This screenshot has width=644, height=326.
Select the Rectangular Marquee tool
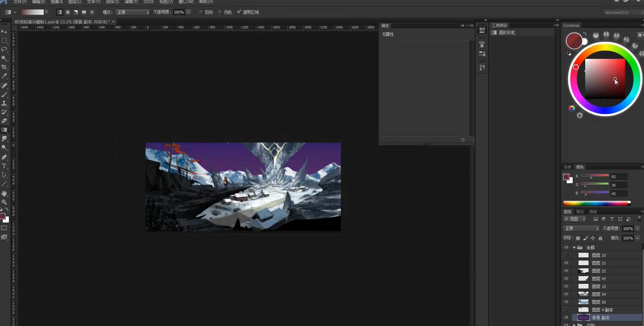pos(4,41)
